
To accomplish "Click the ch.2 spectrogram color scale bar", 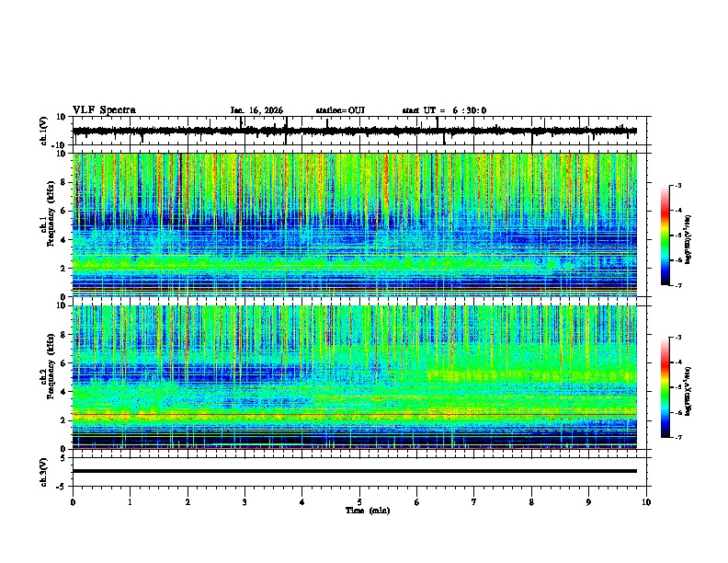I will point(665,387).
